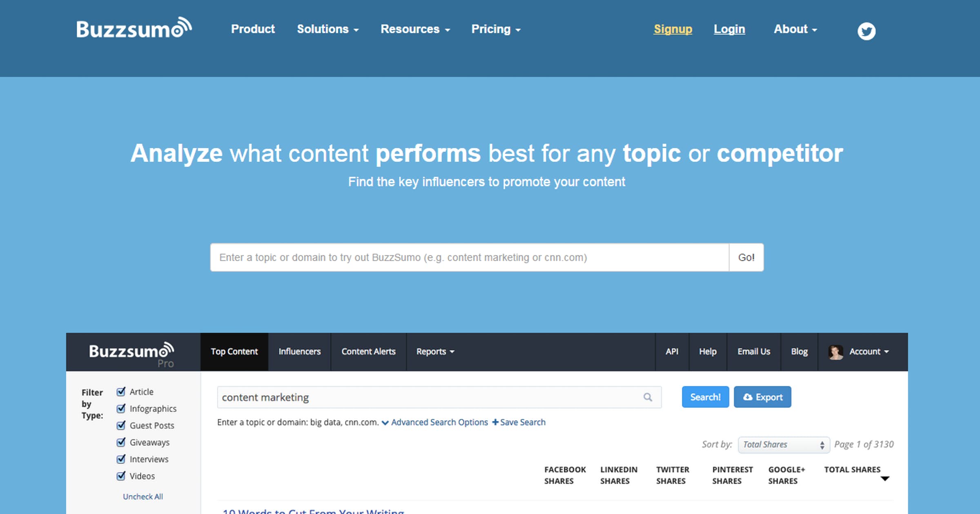Click the Uncheck All link

[143, 496]
